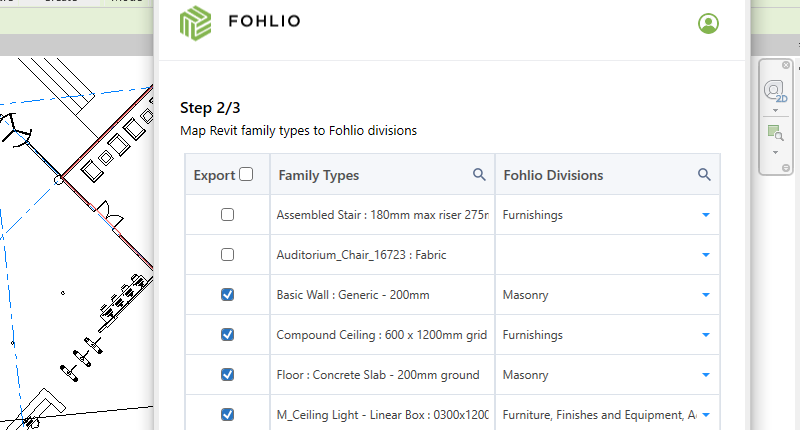Search within Family Types column

tap(479, 174)
